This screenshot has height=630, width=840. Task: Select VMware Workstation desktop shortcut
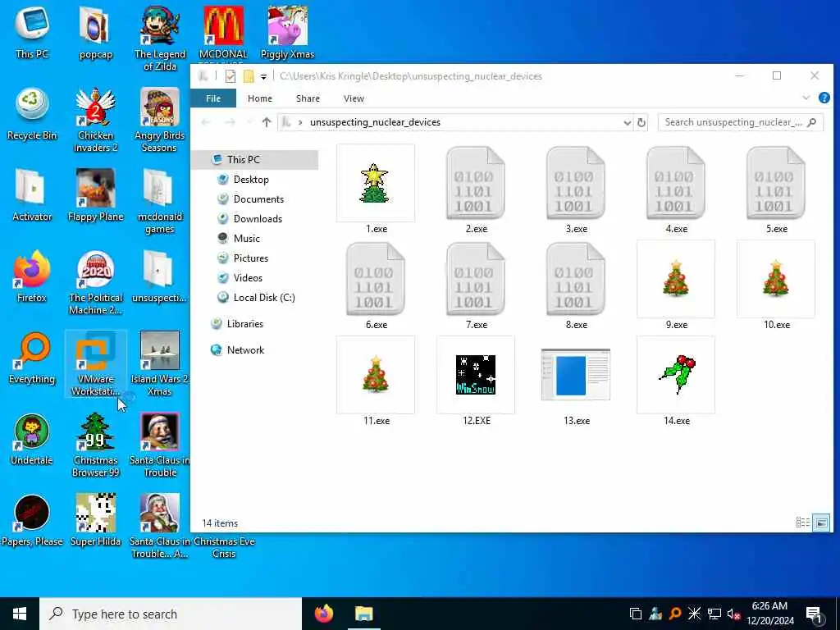click(95, 364)
